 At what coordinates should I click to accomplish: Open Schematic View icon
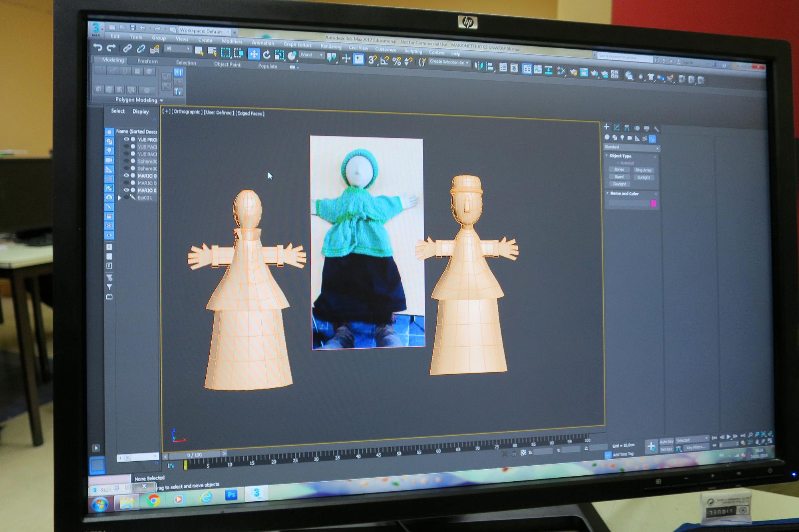tap(549, 70)
